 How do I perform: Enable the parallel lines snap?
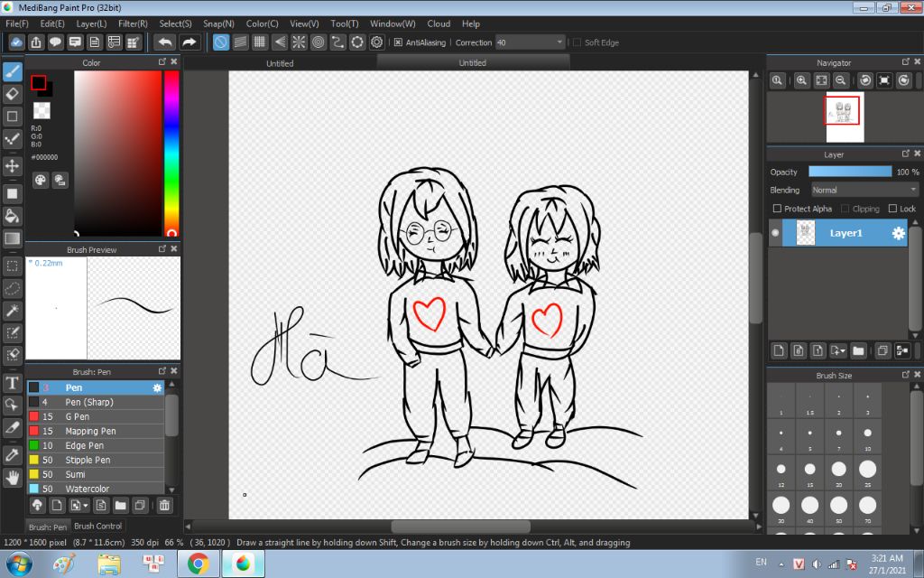240,42
